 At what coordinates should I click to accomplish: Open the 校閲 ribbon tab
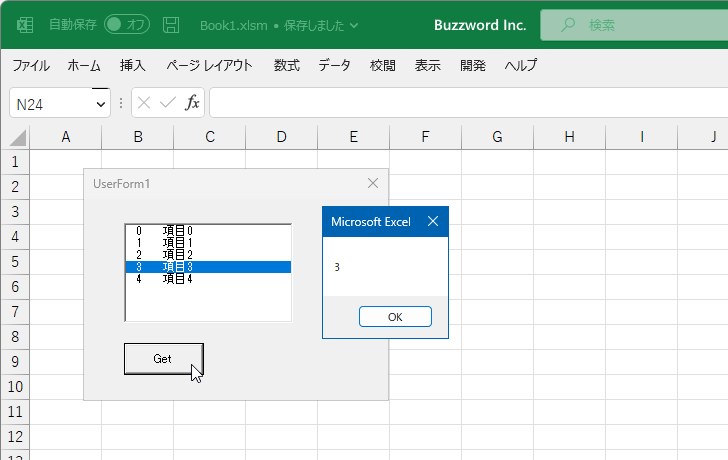[383, 65]
